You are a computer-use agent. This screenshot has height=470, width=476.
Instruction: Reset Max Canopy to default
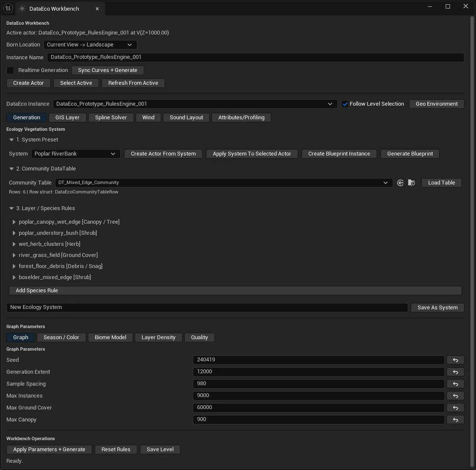(456, 420)
